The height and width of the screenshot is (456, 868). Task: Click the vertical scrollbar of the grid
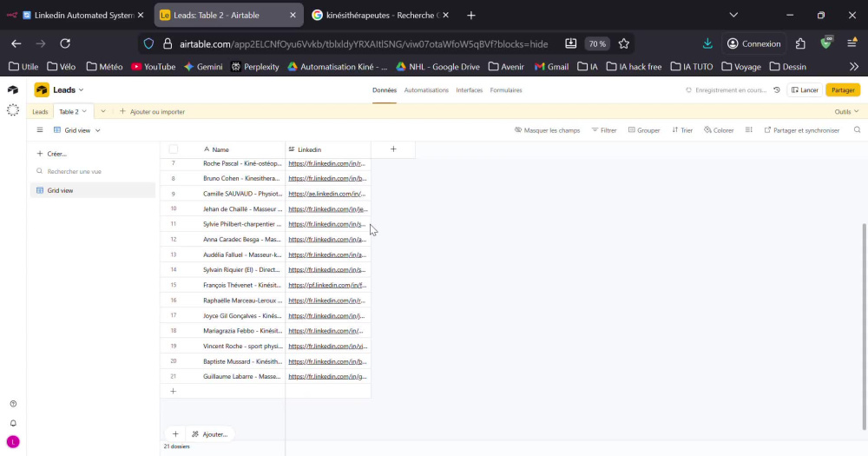(x=865, y=327)
